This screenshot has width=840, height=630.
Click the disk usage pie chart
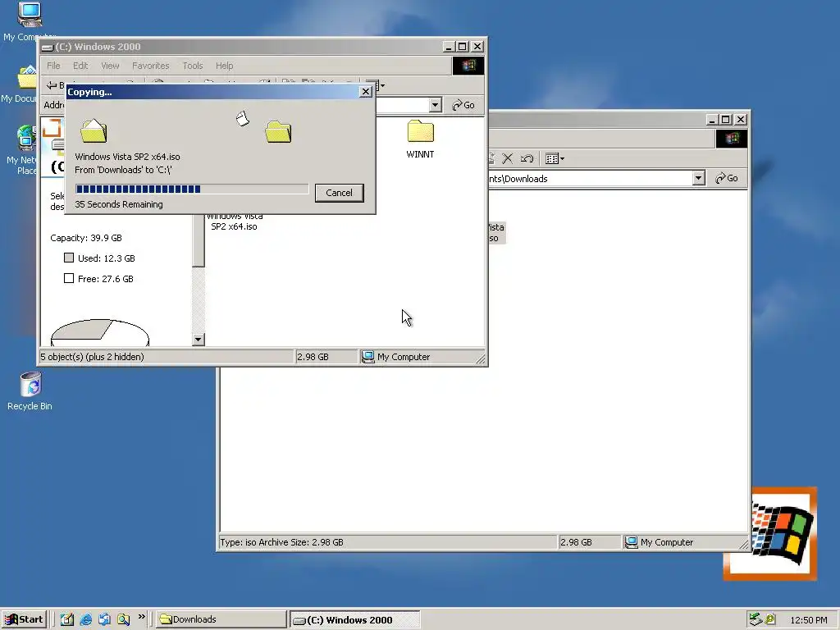[99, 333]
